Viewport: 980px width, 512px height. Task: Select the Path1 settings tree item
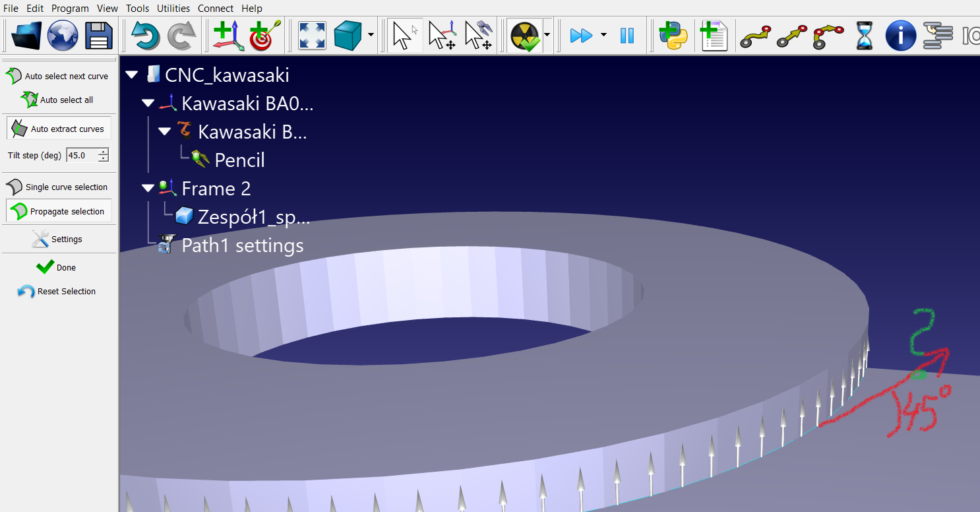click(x=242, y=245)
